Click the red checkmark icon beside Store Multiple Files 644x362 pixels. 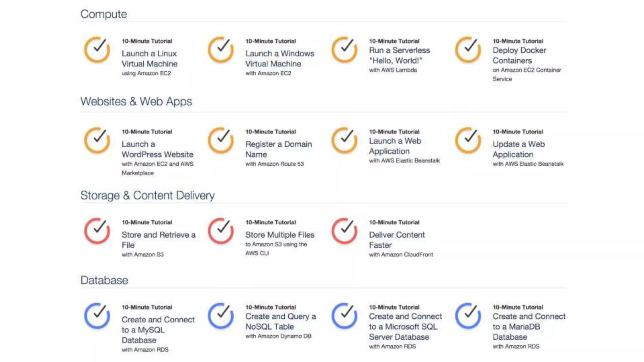[x=221, y=231]
